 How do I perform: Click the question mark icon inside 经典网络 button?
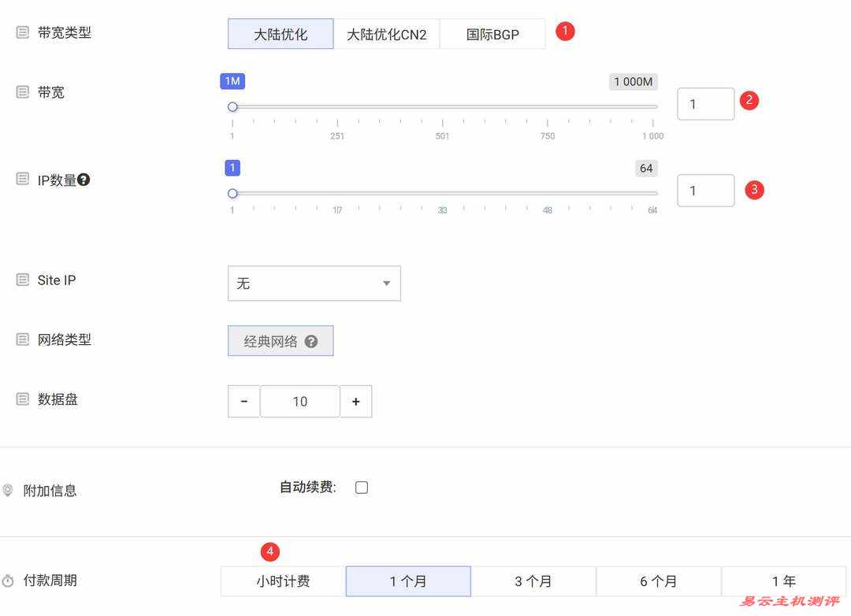(311, 341)
